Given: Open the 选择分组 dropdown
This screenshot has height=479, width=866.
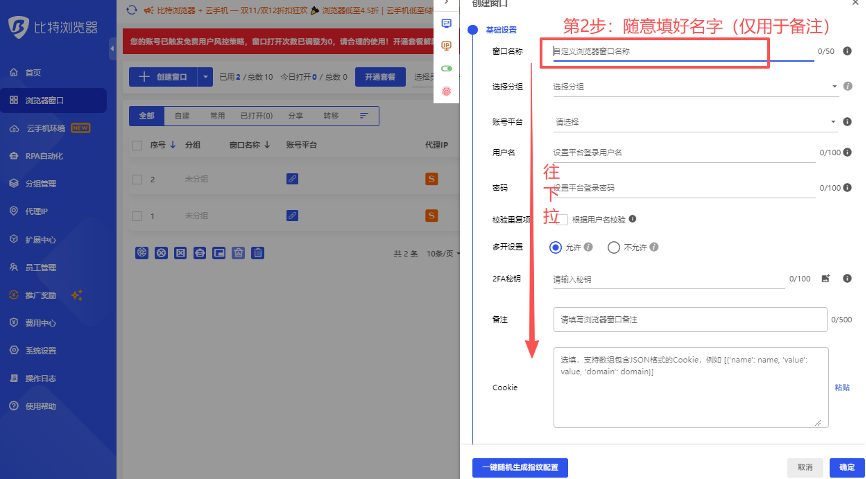Looking at the screenshot, I should tap(695, 87).
